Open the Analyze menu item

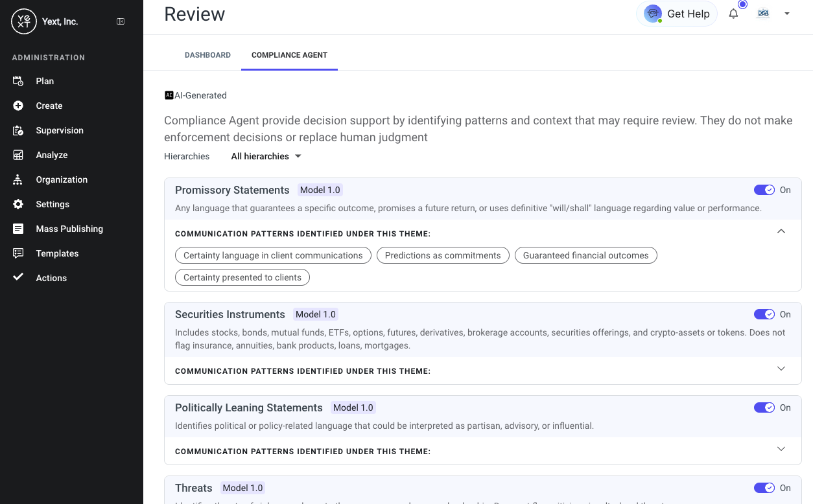(52, 155)
